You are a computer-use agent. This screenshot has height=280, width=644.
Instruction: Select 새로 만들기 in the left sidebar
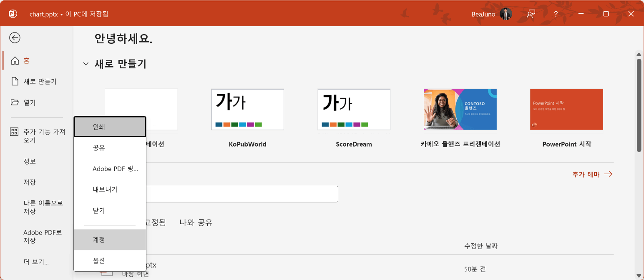(38, 81)
